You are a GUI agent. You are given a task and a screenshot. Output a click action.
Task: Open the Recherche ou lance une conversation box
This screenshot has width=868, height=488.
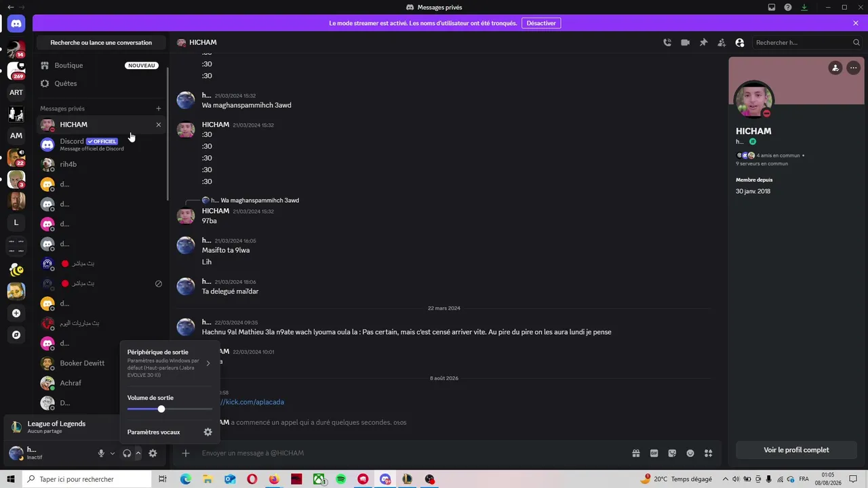101,43
